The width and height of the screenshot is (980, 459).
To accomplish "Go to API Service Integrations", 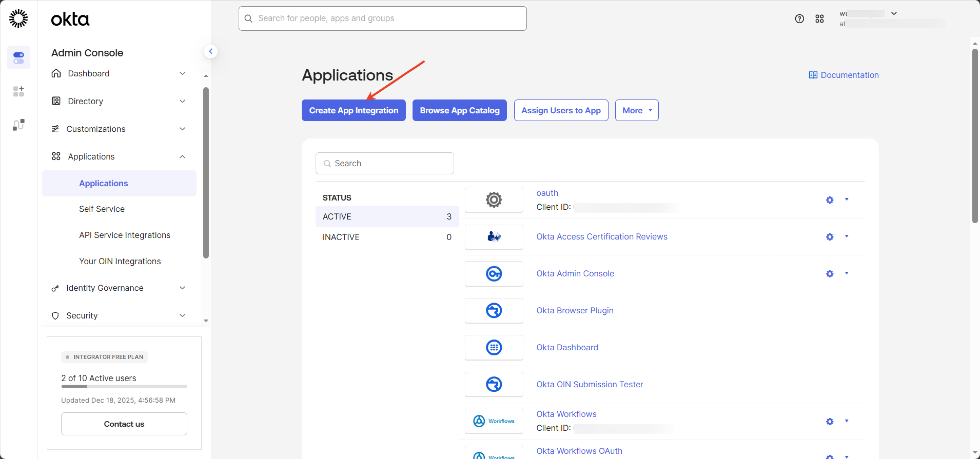I will point(124,235).
